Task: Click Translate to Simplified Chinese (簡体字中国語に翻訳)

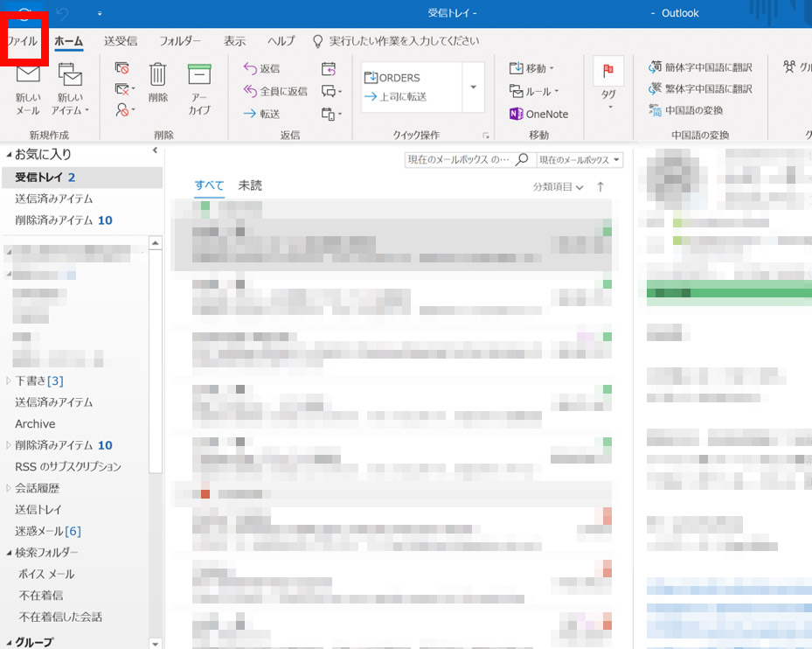Action: point(701,66)
